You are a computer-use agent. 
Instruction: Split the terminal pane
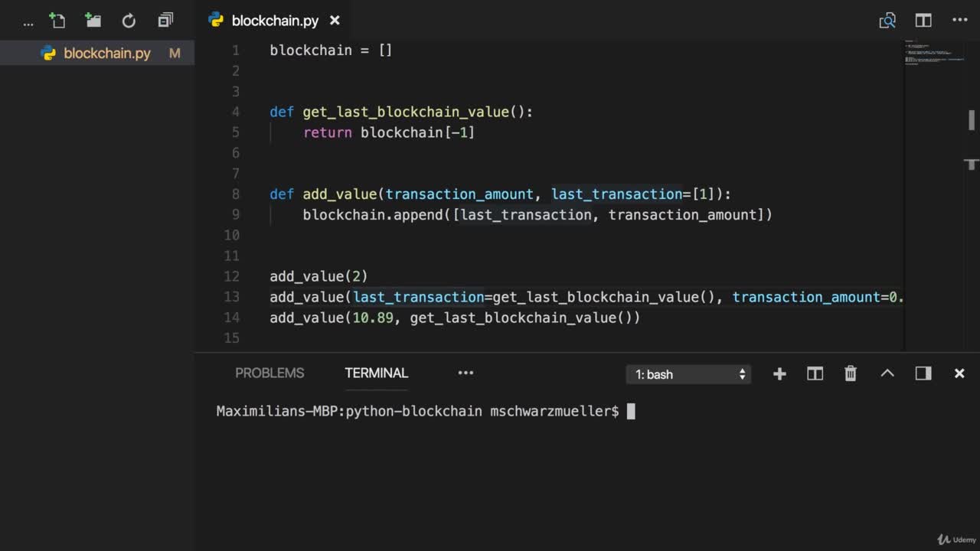[x=815, y=373]
